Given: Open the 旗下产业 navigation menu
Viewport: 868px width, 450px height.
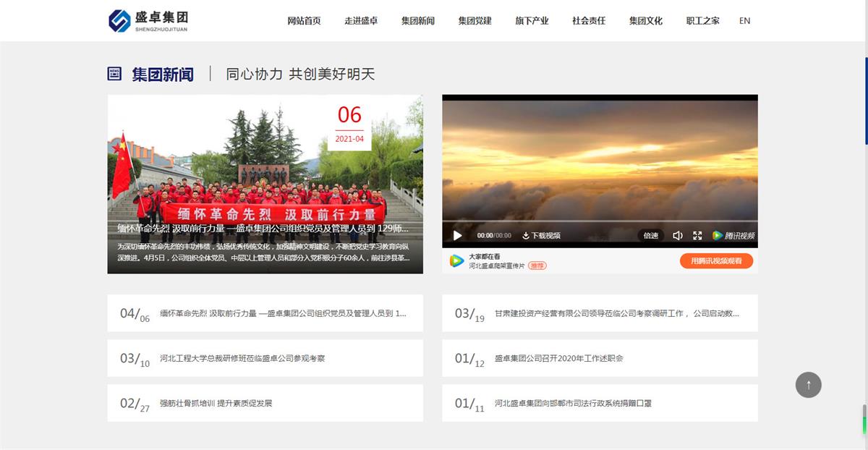Looking at the screenshot, I should tap(532, 20).
